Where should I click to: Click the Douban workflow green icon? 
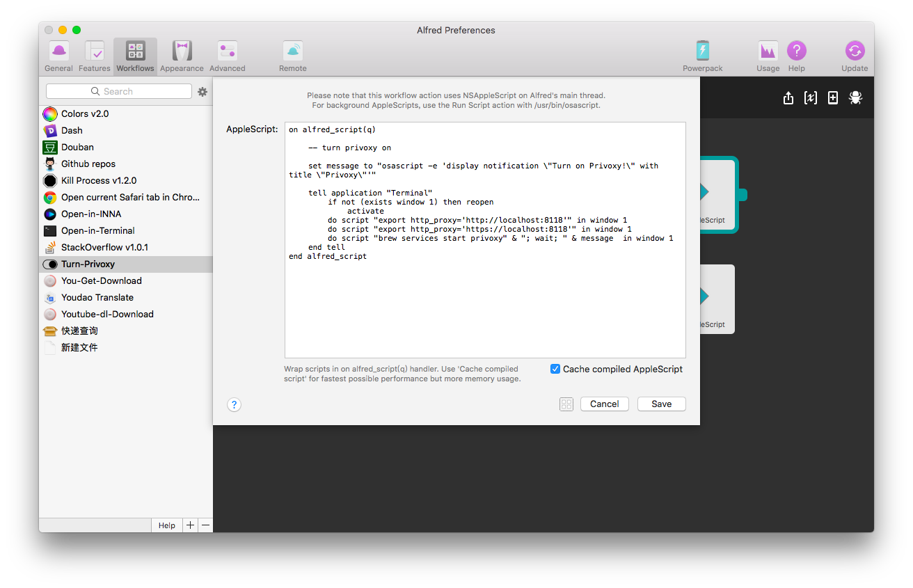click(50, 147)
